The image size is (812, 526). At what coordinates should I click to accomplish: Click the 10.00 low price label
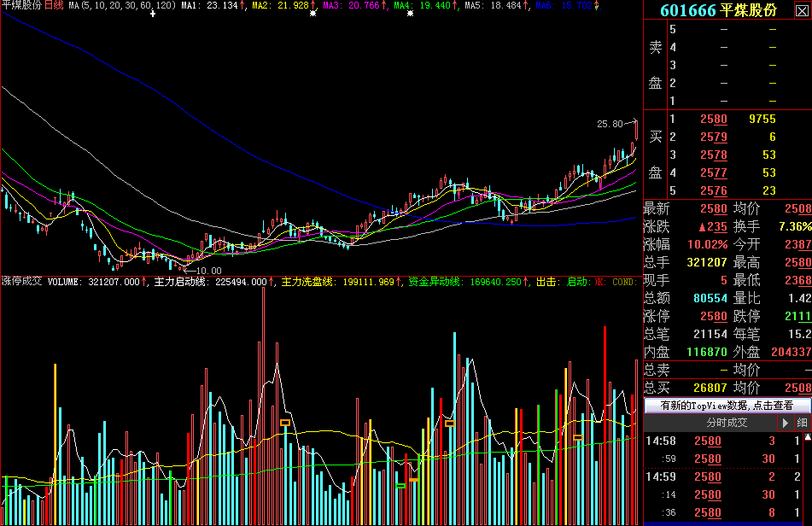coord(208,271)
